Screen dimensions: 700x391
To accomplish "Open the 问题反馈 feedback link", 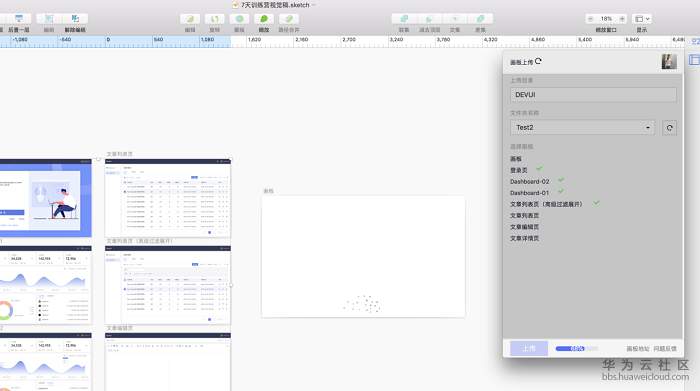I will [x=665, y=349].
